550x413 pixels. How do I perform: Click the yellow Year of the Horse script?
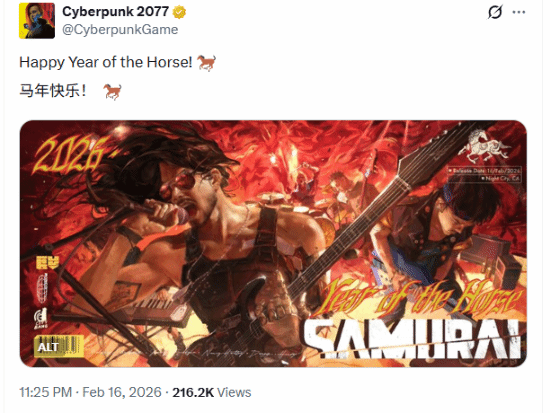tap(417, 297)
